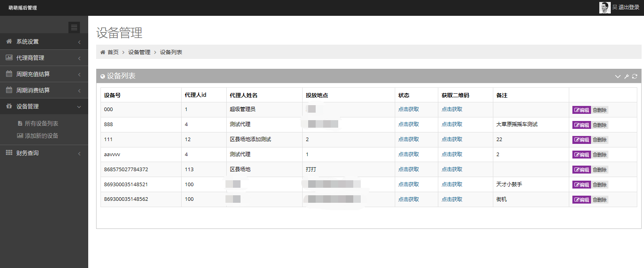Delete device 869300035148521 row
Image resolution: width=644 pixels, height=268 pixels.
pyautogui.click(x=600, y=185)
